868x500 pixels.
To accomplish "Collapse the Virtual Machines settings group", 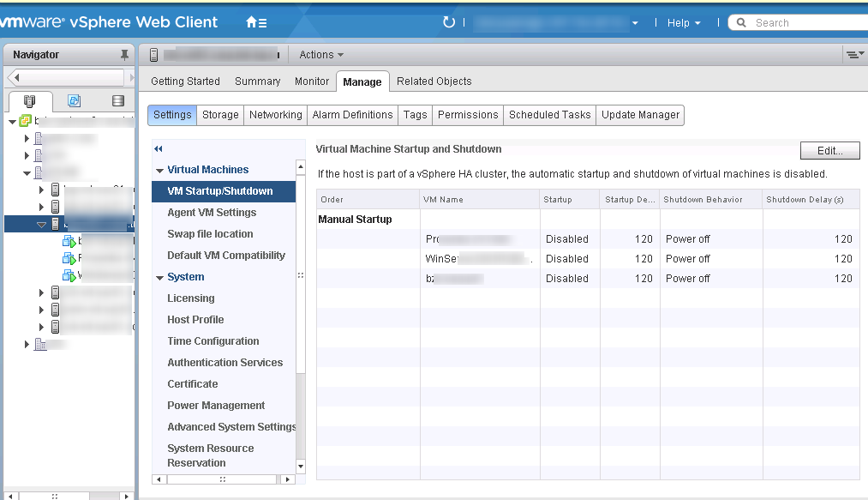I will (x=159, y=170).
